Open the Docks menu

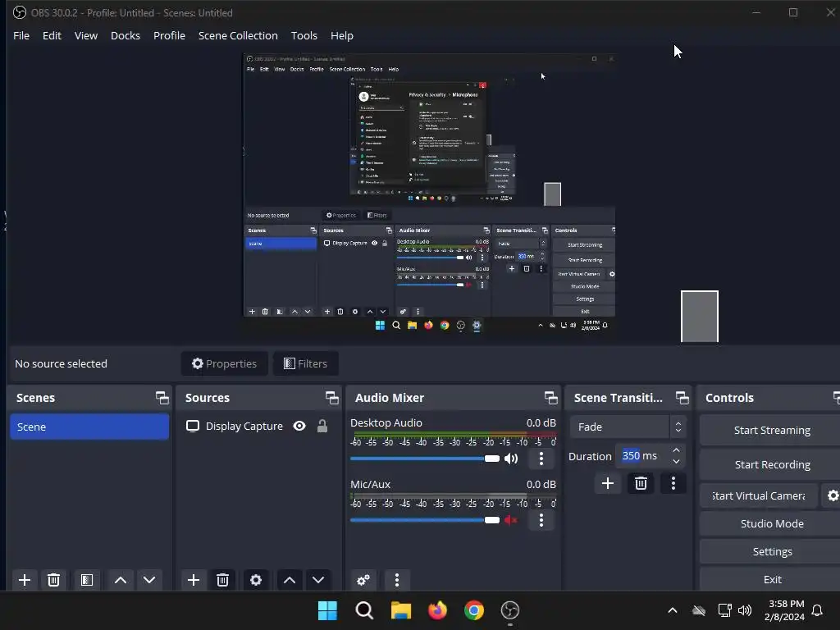tap(126, 35)
